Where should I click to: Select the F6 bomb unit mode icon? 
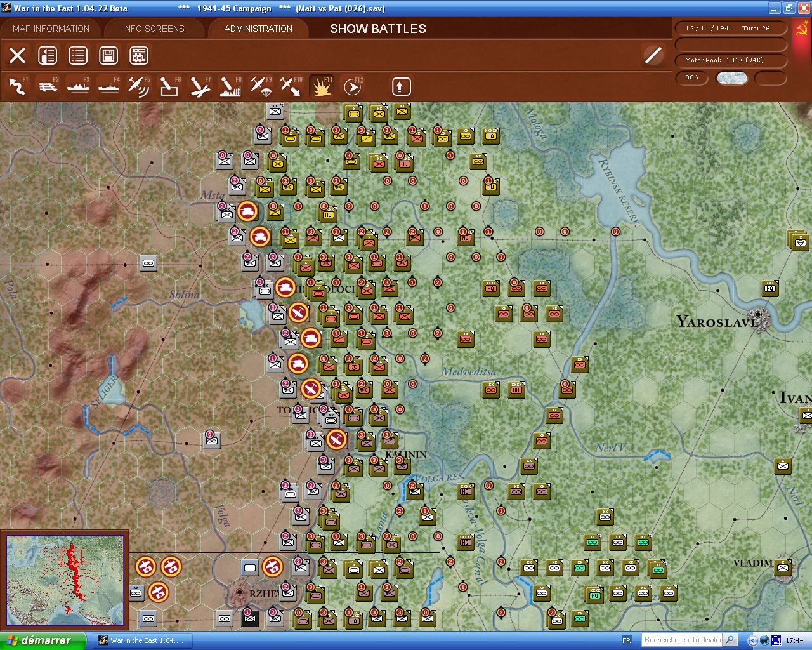coord(169,86)
